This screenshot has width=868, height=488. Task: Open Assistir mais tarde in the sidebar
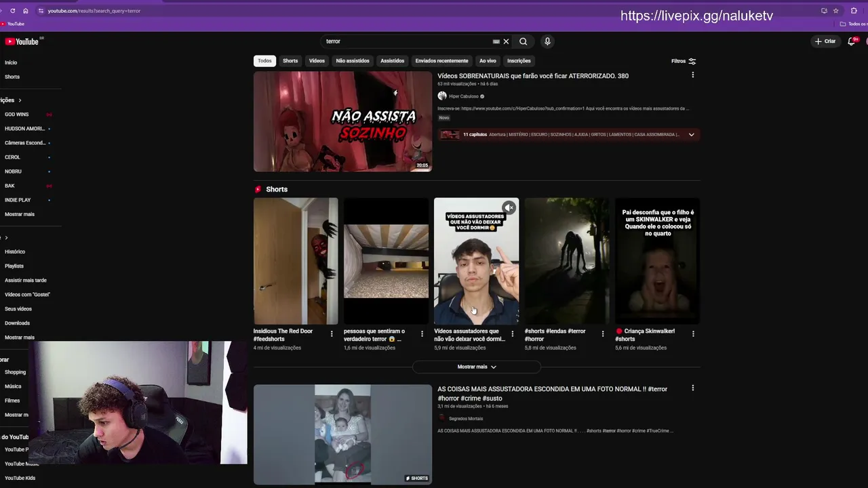click(x=26, y=281)
